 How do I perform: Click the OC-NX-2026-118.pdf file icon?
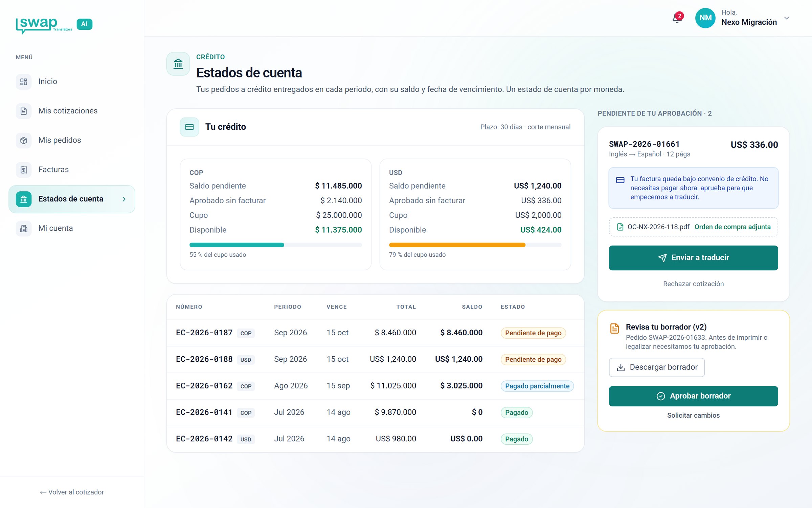[x=620, y=227]
